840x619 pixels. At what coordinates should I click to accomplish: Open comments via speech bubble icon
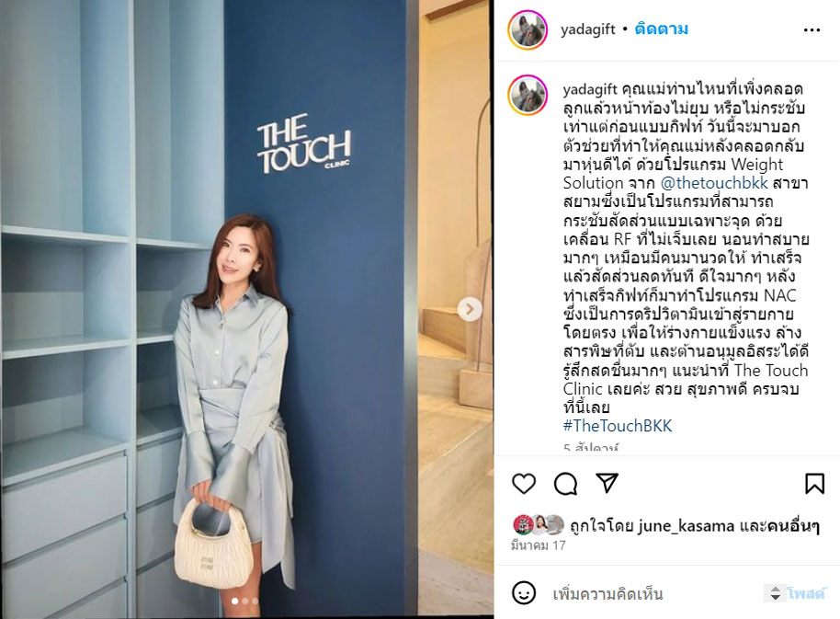(x=565, y=484)
